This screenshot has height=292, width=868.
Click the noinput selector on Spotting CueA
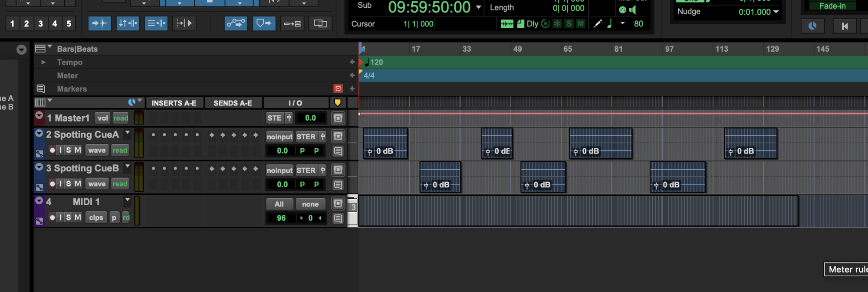pyautogui.click(x=279, y=137)
